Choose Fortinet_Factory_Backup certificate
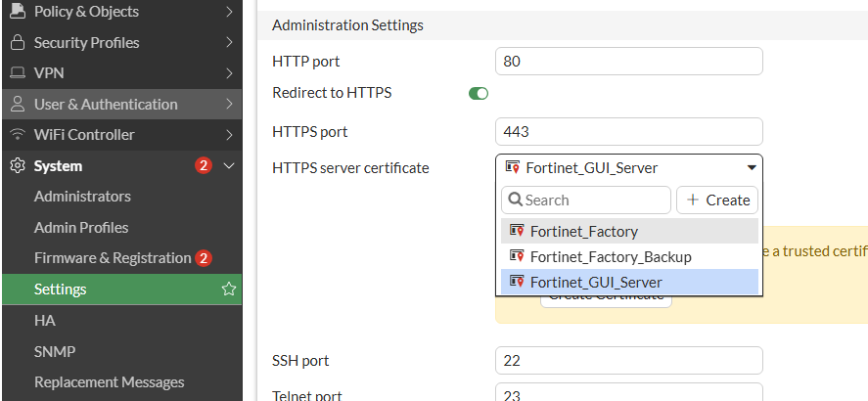868x401 pixels. pyautogui.click(x=629, y=256)
